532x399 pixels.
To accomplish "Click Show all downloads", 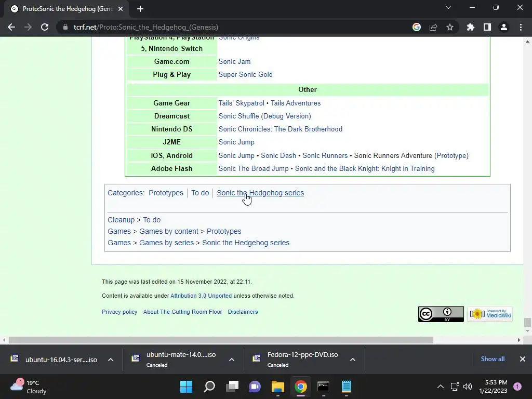I will [x=493, y=359].
